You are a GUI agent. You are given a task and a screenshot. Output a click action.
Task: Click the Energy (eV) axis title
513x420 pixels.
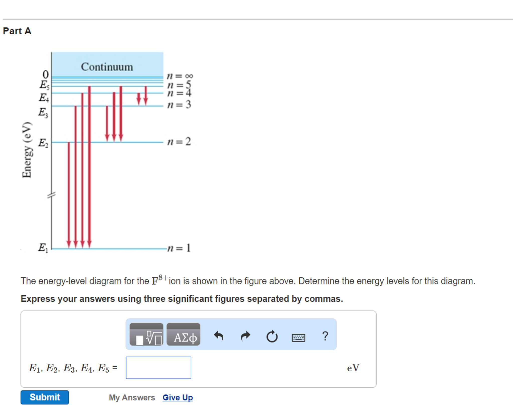[x=27, y=150]
